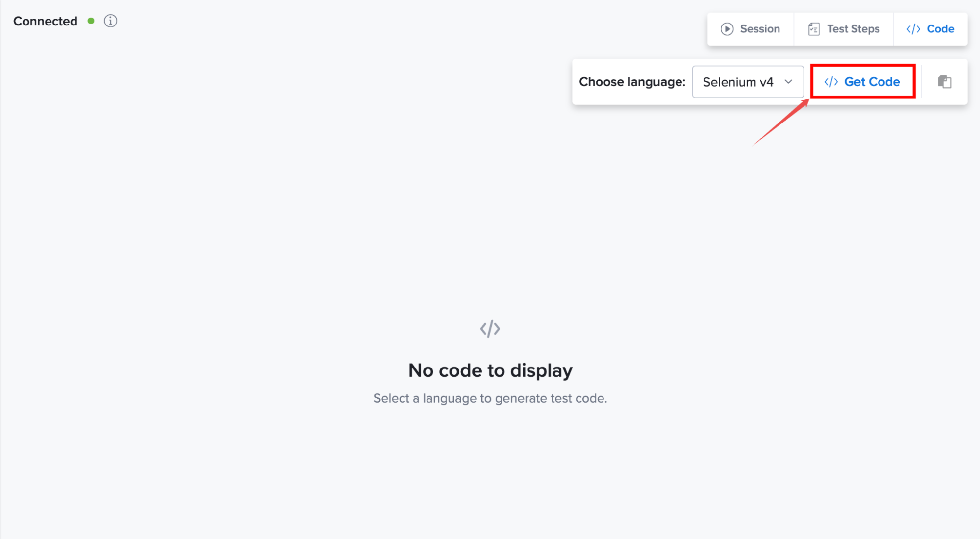Click the empty-state code brackets icon

(490, 329)
